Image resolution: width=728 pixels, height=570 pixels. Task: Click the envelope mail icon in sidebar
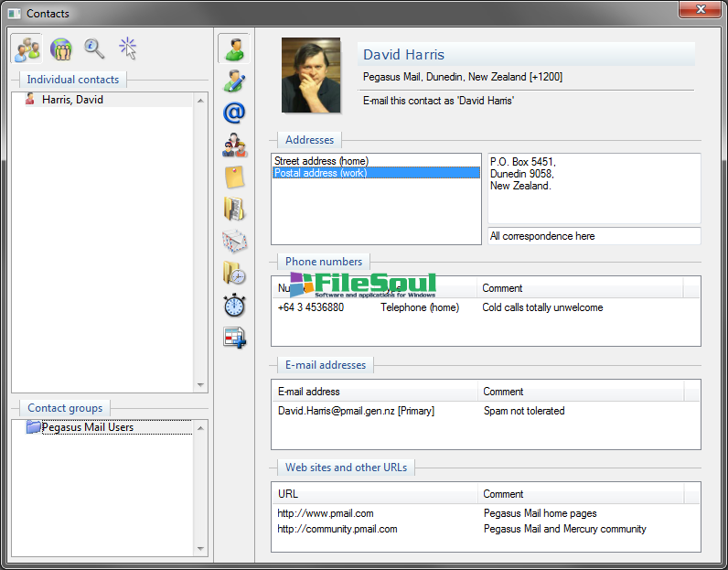234,241
